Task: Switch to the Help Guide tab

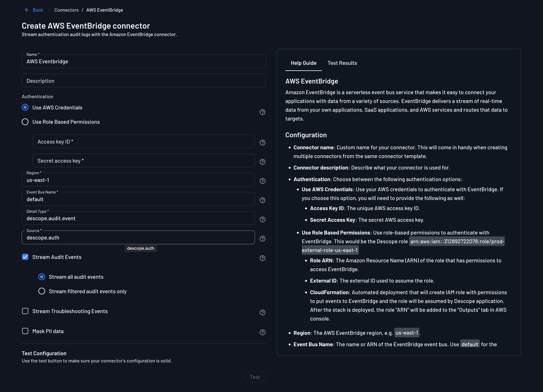Action: point(303,63)
